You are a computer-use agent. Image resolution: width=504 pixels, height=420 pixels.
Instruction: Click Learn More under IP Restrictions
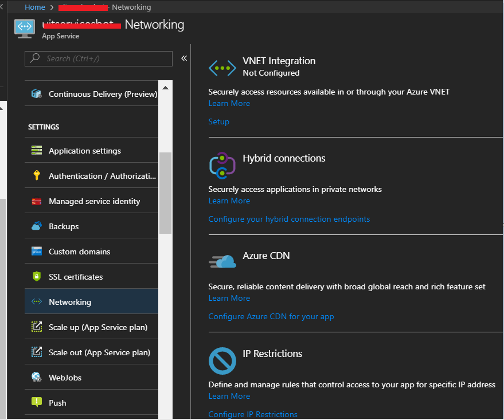(229, 396)
